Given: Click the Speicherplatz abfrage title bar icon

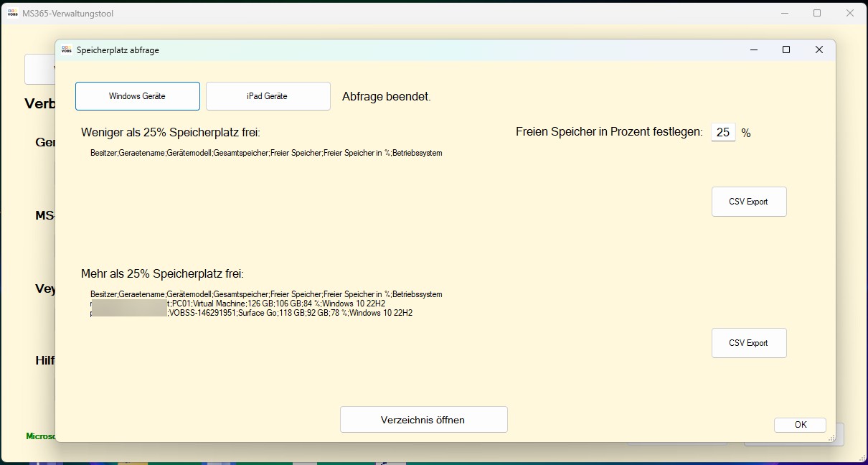Looking at the screenshot, I should 67,50.
